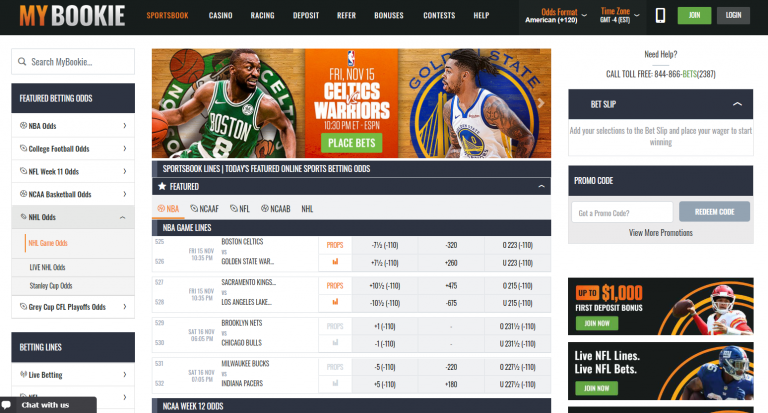The image size is (768, 413).
Task: Click the chat bubble icon
Action: (6, 405)
